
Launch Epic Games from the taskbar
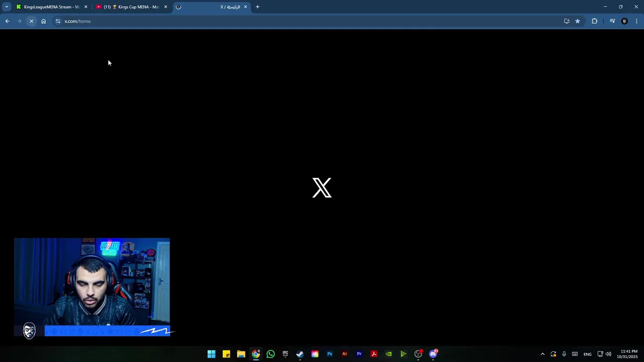(285, 354)
